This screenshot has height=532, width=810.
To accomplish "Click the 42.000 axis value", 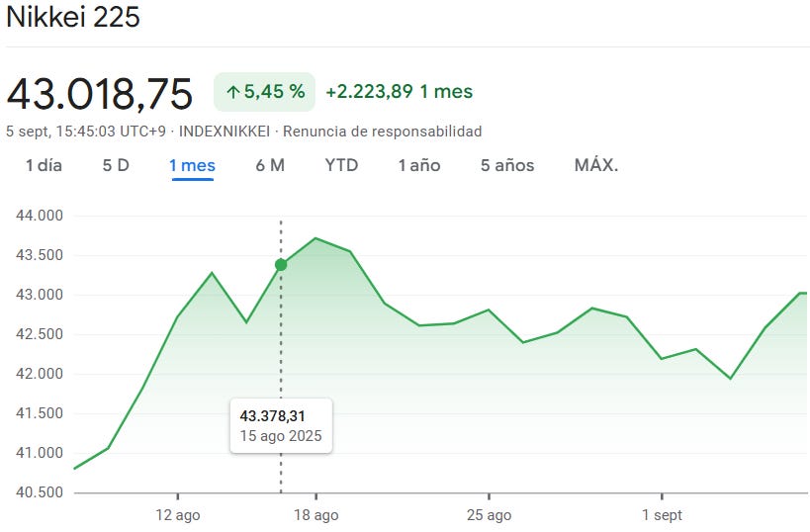I will click(x=40, y=374).
